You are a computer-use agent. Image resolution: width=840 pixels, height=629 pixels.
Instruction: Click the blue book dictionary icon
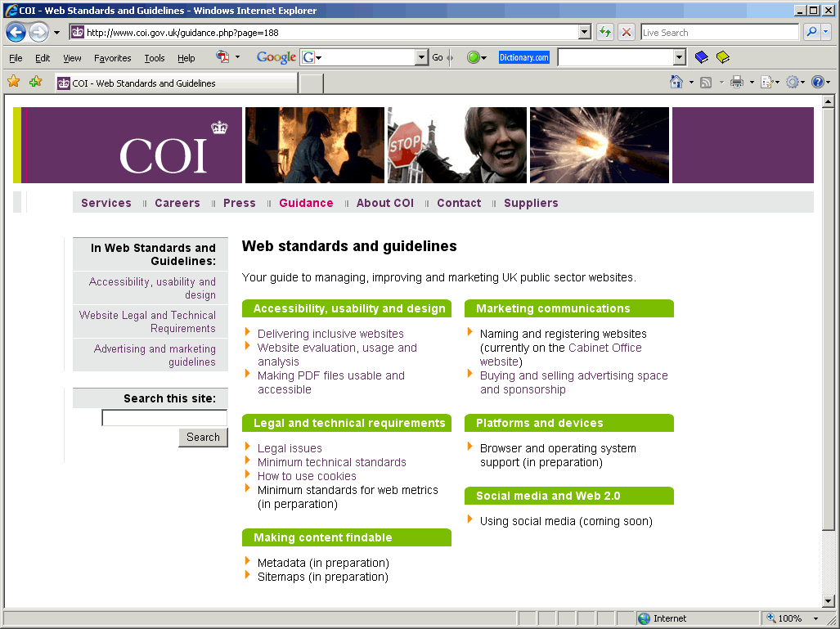tap(701, 56)
